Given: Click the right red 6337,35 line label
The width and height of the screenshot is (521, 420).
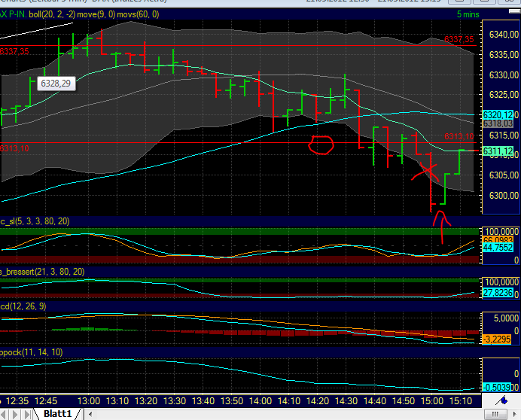Looking at the screenshot, I should pos(459,39).
